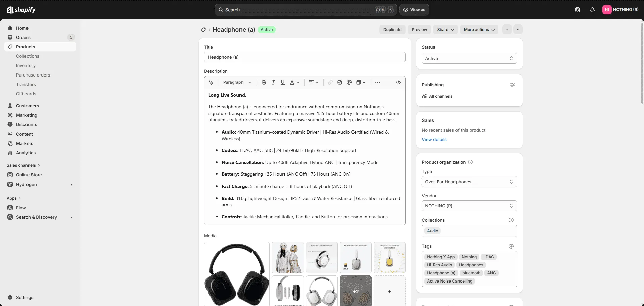Insert a video into description
Screen dimensions: 644x306
[x=349, y=82]
